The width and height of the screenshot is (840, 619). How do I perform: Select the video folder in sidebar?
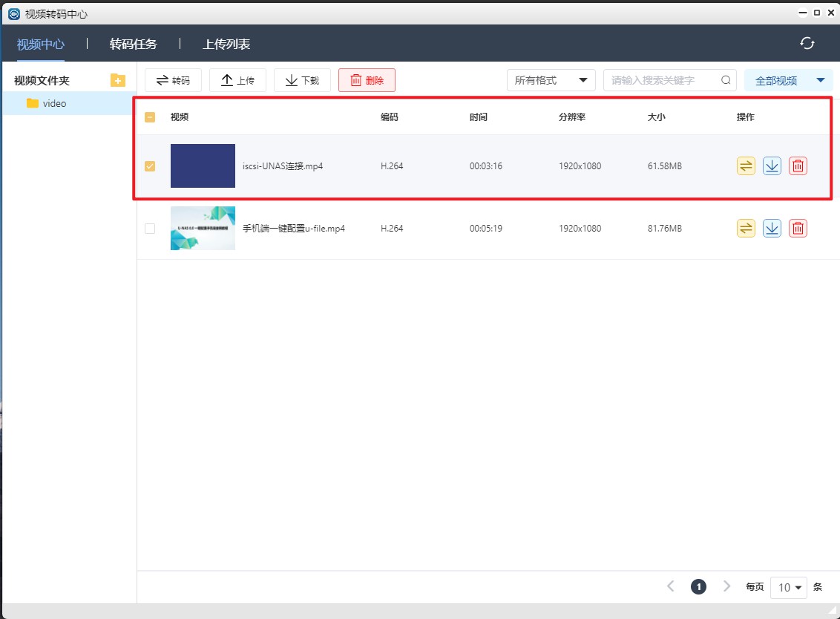tap(54, 104)
